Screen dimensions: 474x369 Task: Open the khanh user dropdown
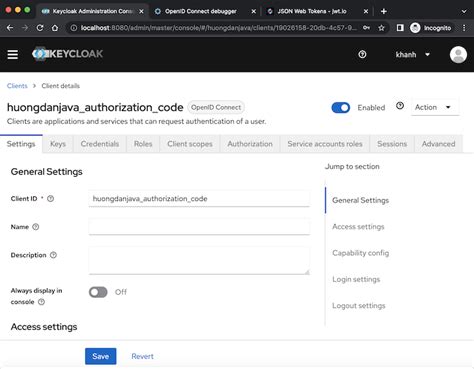click(412, 54)
